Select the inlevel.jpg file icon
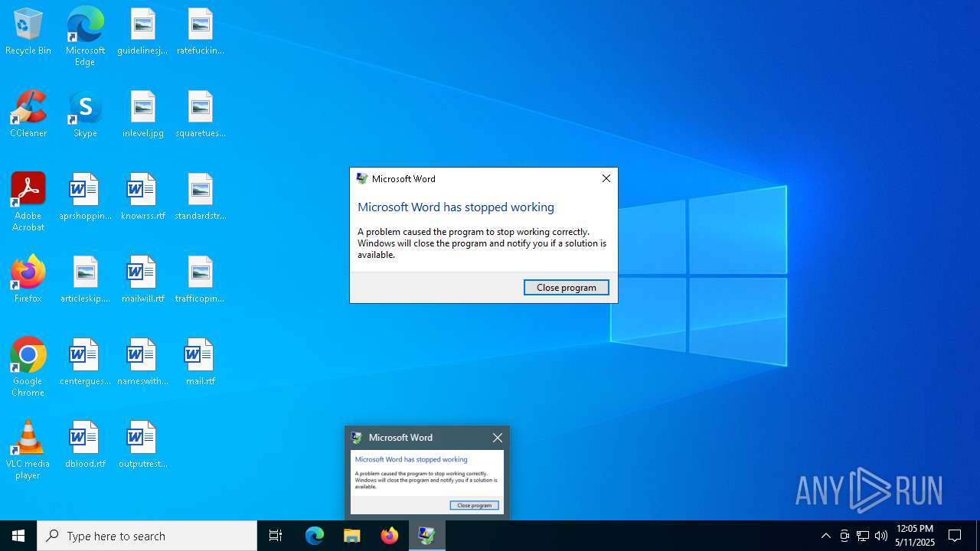Viewport: 980px width, 551px height. 142,114
